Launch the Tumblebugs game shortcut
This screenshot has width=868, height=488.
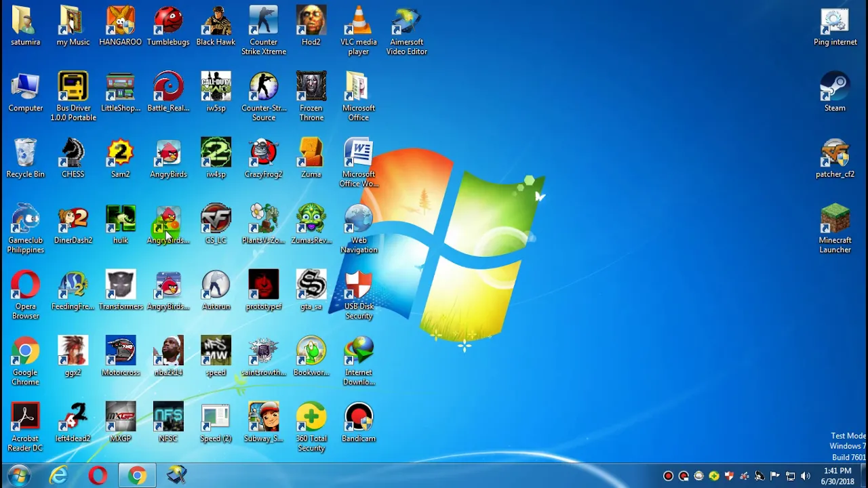(x=168, y=26)
